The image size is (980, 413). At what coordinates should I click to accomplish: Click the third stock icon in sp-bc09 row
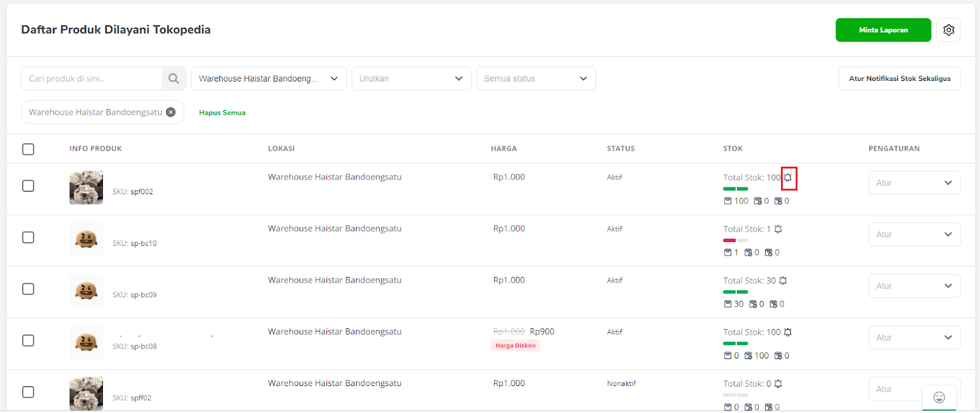click(x=773, y=304)
